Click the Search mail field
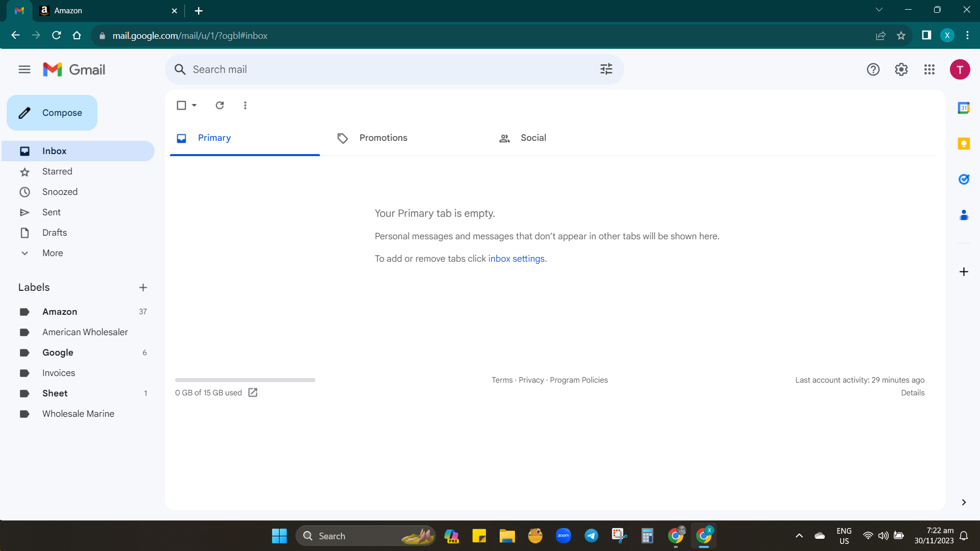 394,69
